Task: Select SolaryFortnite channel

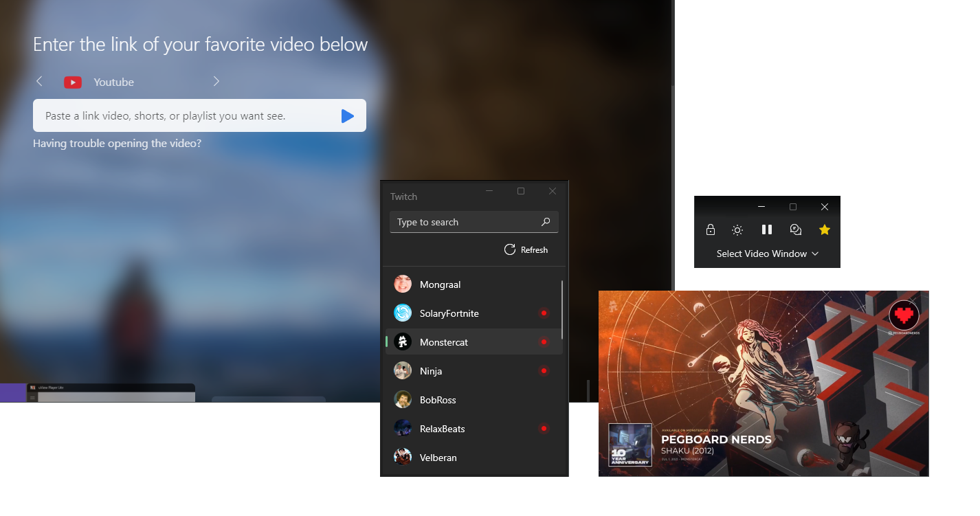Action: tap(474, 313)
